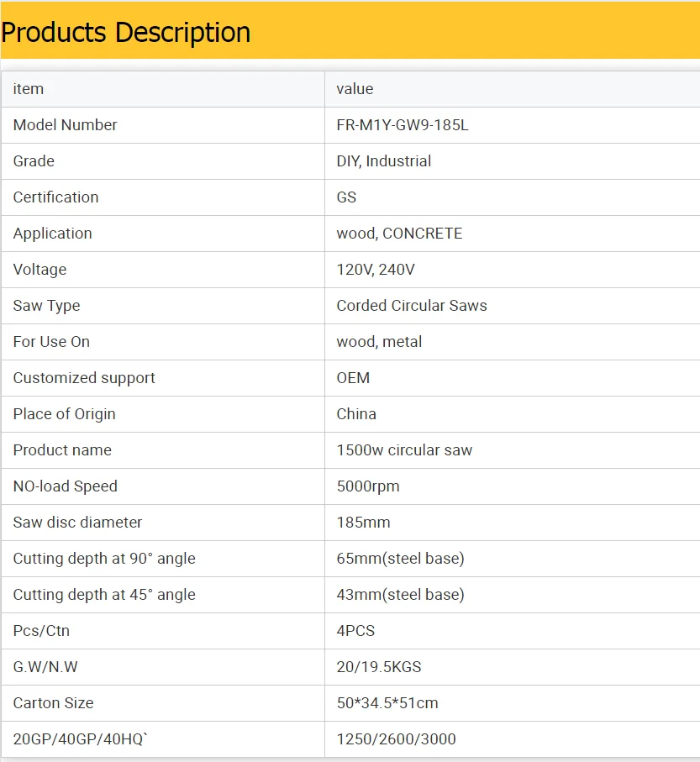Select the 185mm saw disc diameter value
Screen dimensions: 700x762
pos(363,523)
